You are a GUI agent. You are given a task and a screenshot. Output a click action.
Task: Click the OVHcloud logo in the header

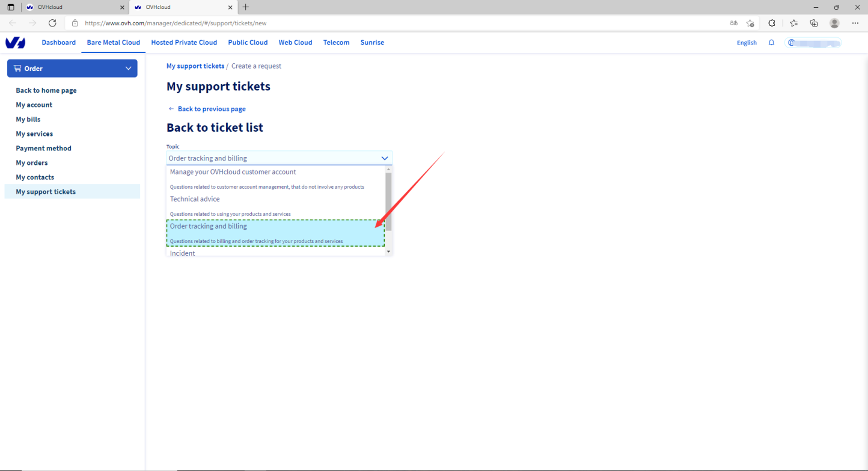click(x=15, y=43)
